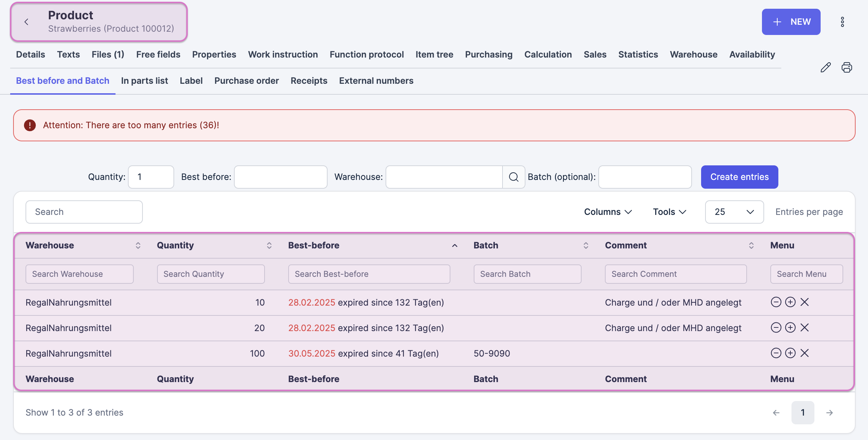Click plus icon on quantity 20 row
This screenshot has height=440, width=868.
tap(790, 327)
